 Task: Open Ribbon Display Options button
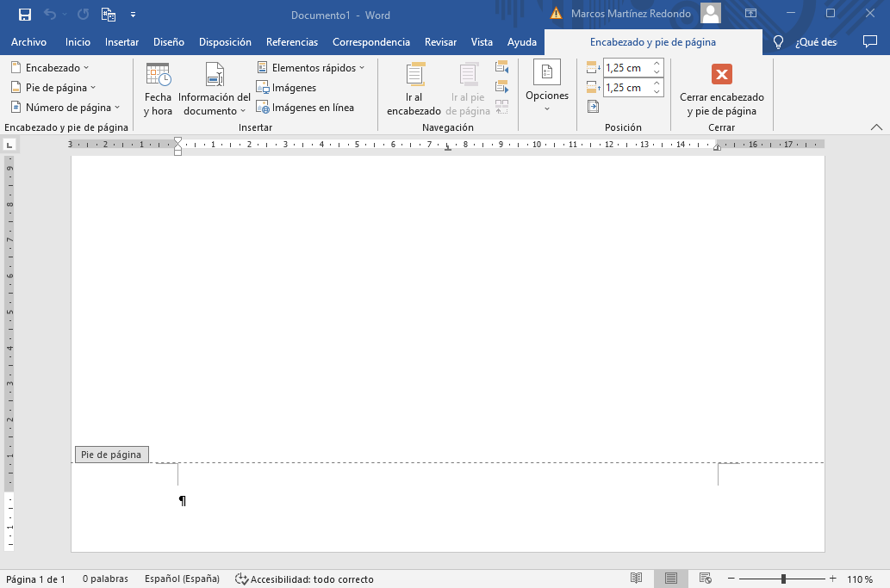pyautogui.click(x=751, y=13)
